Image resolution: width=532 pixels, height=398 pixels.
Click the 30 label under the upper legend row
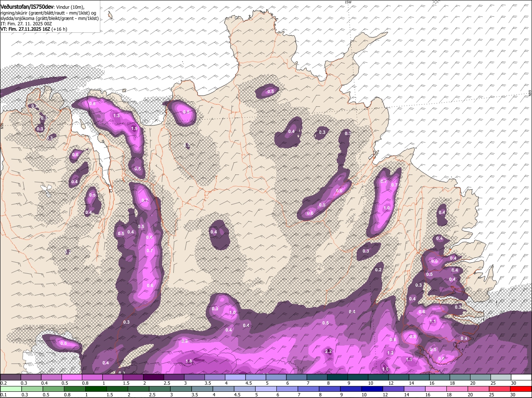coord(513,383)
